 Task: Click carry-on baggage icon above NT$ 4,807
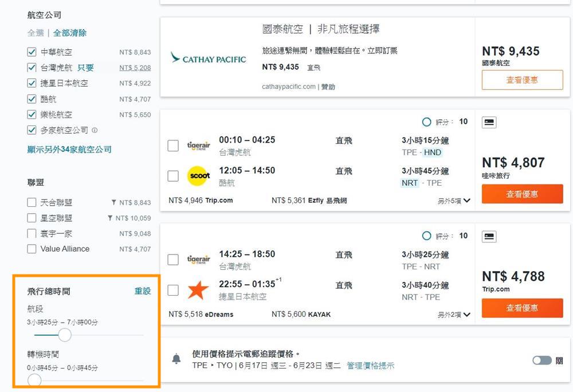tap(489, 123)
